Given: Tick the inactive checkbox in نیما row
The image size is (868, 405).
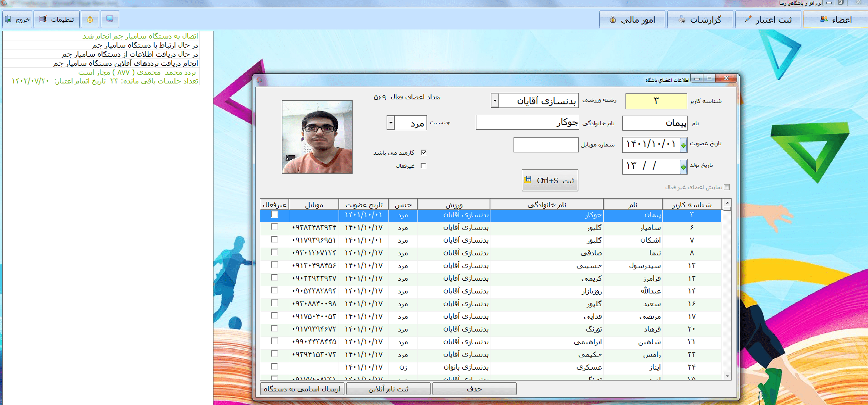Looking at the screenshot, I should click(275, 252).
